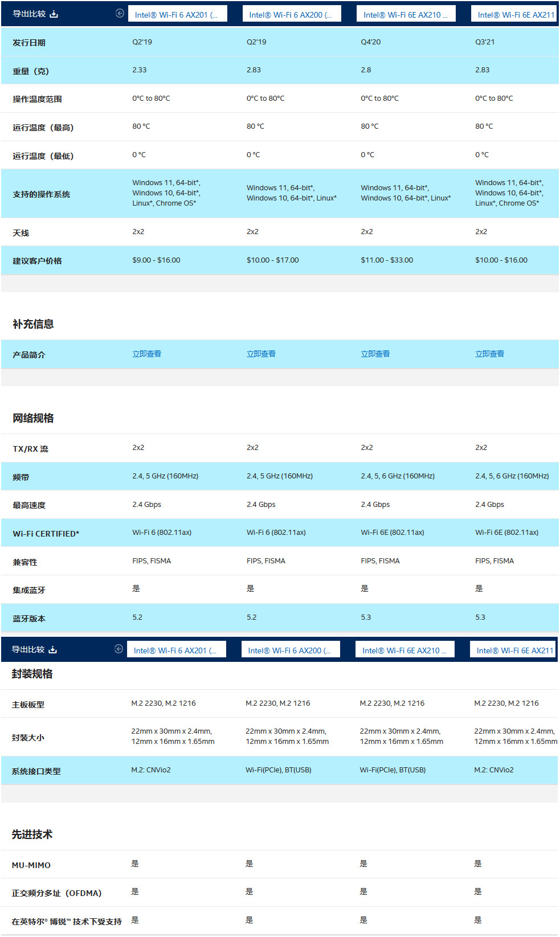The height and width of the screenshot is (937, 560).
Task: Select the 产品简介 row label
Action: click(29, 355)
